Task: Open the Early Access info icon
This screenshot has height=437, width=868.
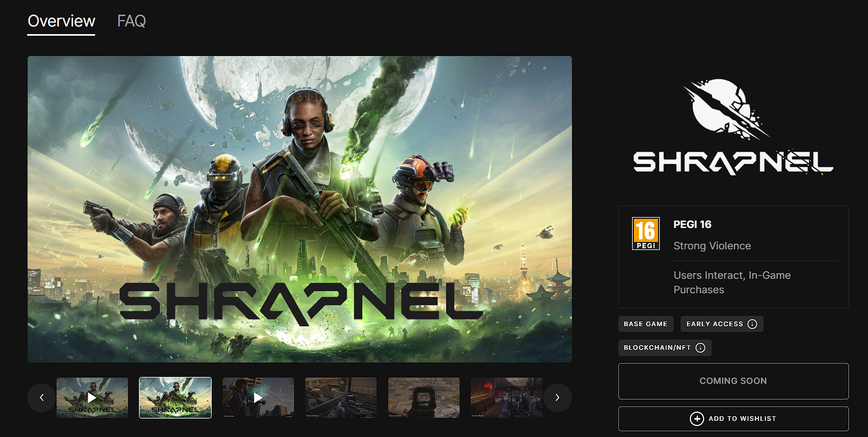Action: [752, 324]
